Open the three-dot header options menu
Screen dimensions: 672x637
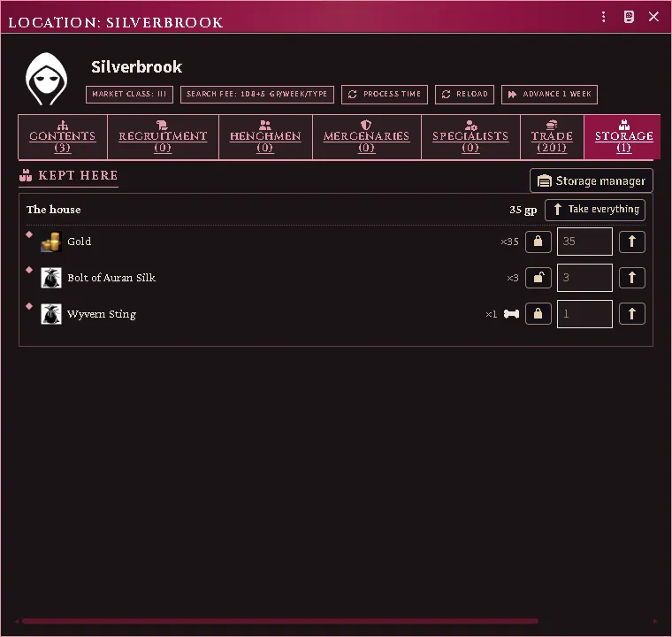tap(603, 17)
